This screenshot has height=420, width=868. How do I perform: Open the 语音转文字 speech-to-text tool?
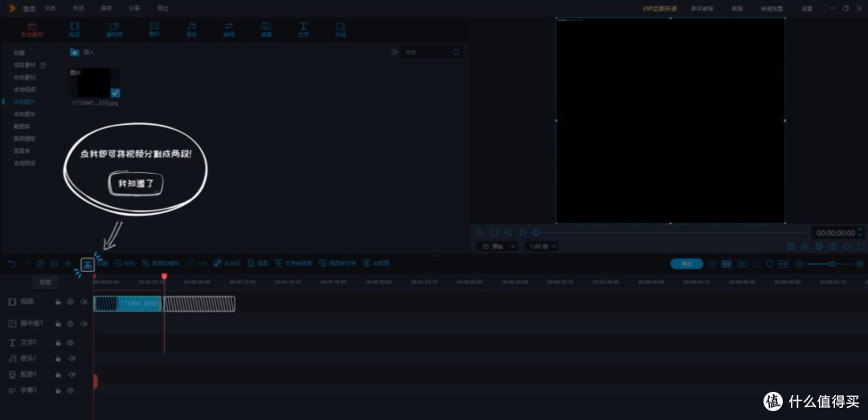click(x=338, y=264)
